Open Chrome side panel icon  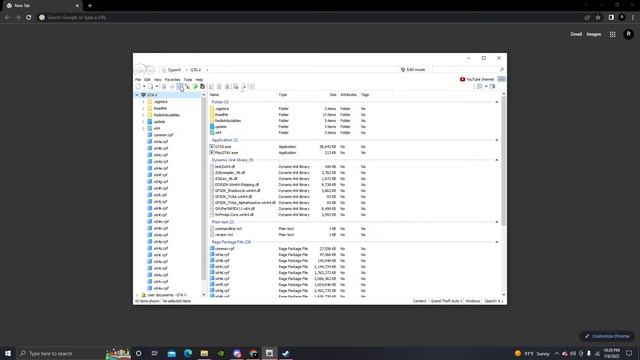pyautogui.click(x=611, y=18)
